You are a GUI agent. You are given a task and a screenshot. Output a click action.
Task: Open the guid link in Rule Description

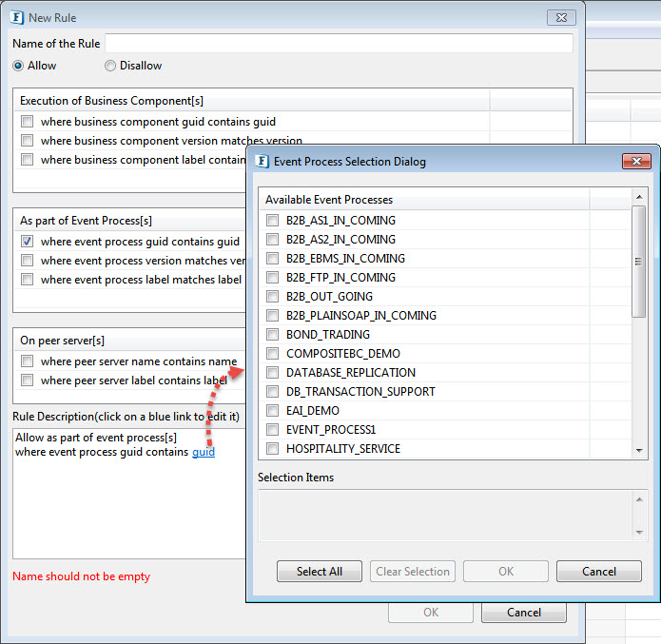point(204,452)
